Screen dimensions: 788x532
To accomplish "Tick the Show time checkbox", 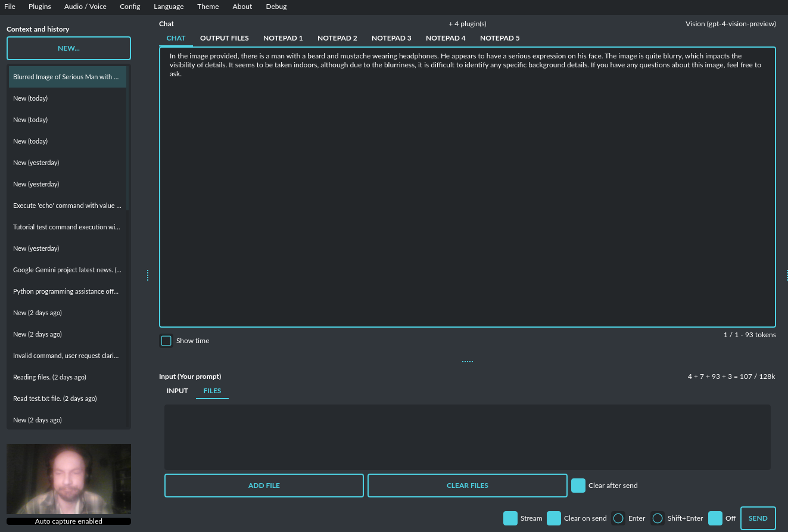I will [166, 341].
